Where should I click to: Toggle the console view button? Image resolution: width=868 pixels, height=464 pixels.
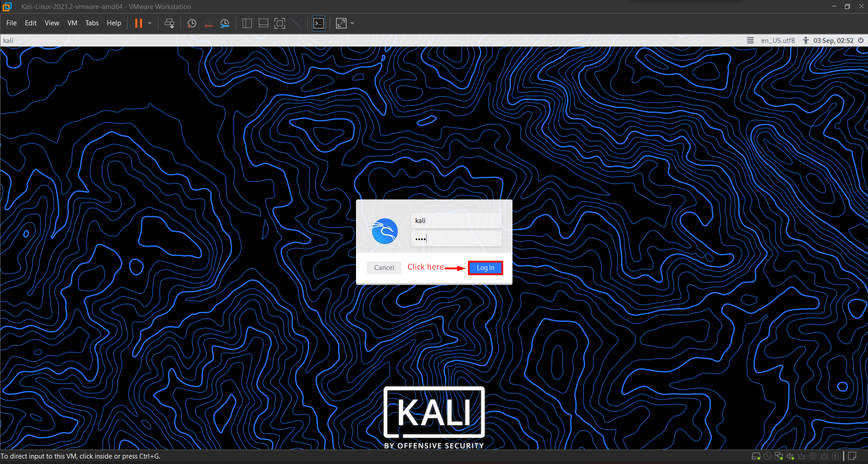(x=319, y=24)
